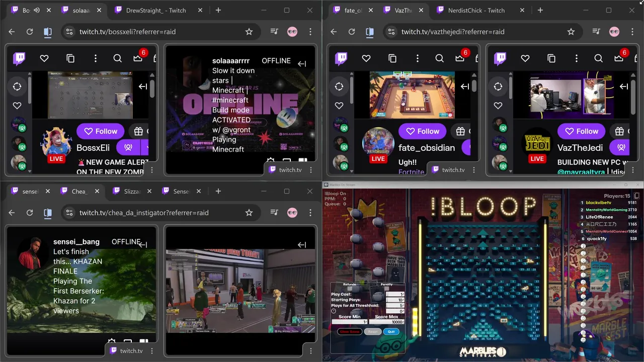Open search icon in fate_obsidian pane
The height and width of the screenshot is (362, 644).
440,59
